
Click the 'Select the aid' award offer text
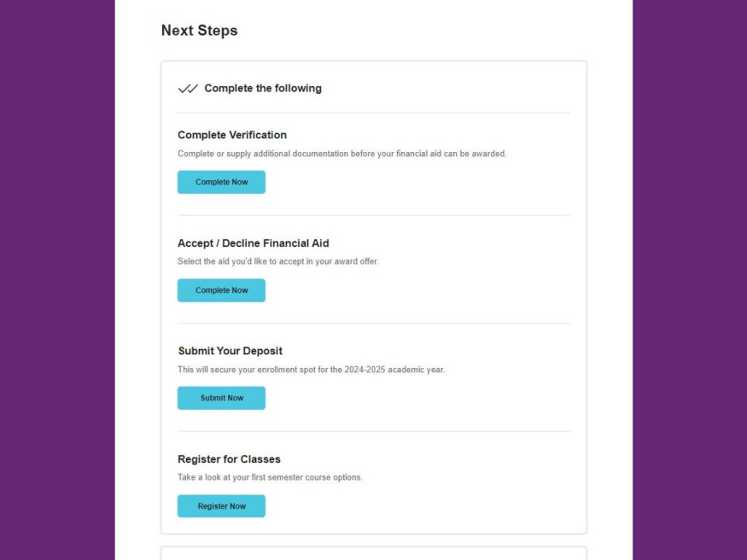click(278, 261)
